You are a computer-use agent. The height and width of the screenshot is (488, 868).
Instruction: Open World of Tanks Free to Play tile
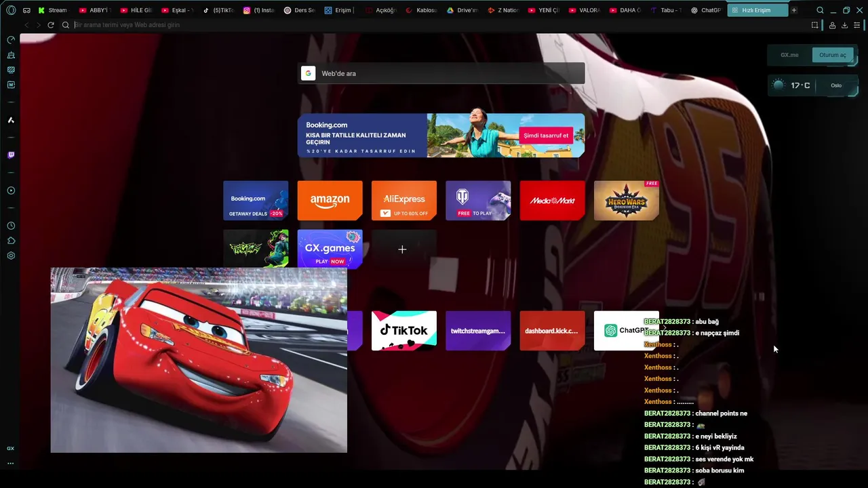478,201
